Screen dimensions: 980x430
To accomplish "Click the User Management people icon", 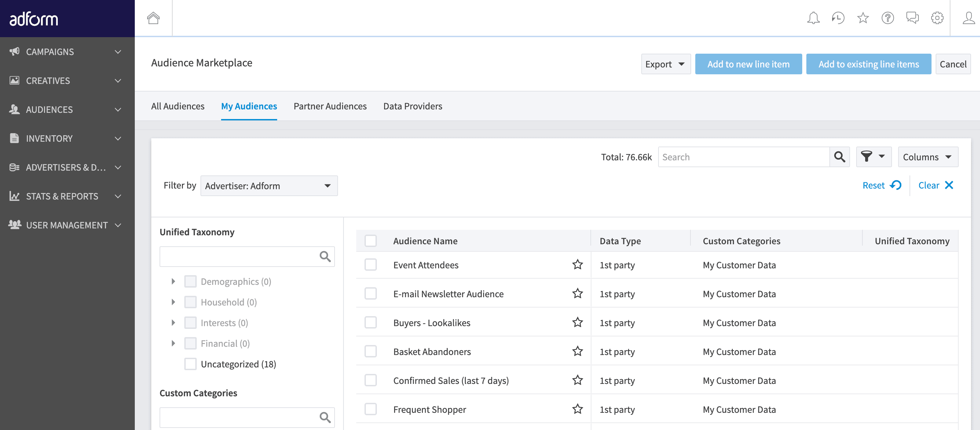I will pos(14,225).
